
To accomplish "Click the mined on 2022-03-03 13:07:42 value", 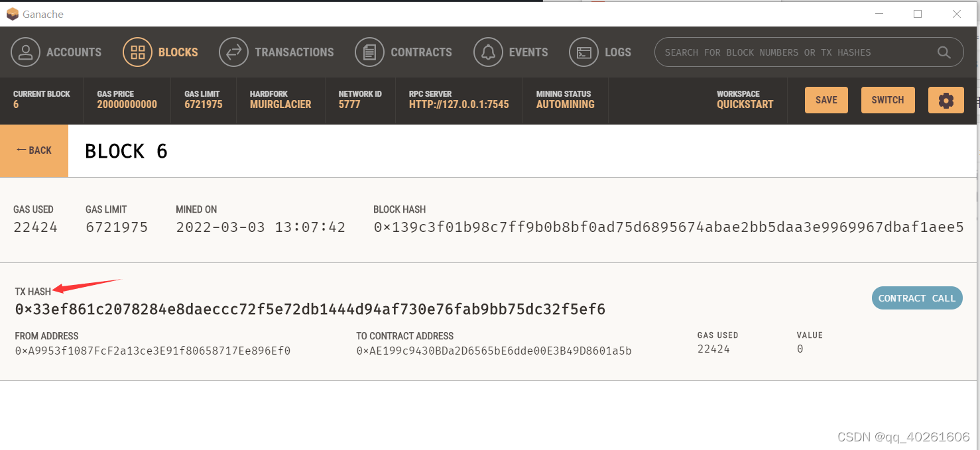I will pos(261,227).
